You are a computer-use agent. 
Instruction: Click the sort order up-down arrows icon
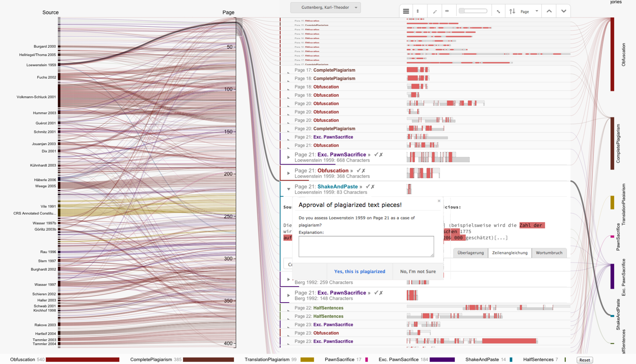512,11
